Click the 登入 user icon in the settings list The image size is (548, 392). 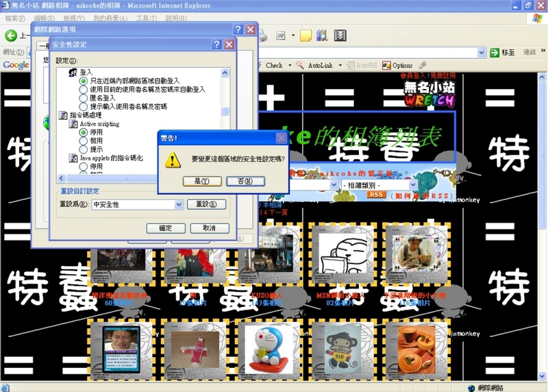73,73
